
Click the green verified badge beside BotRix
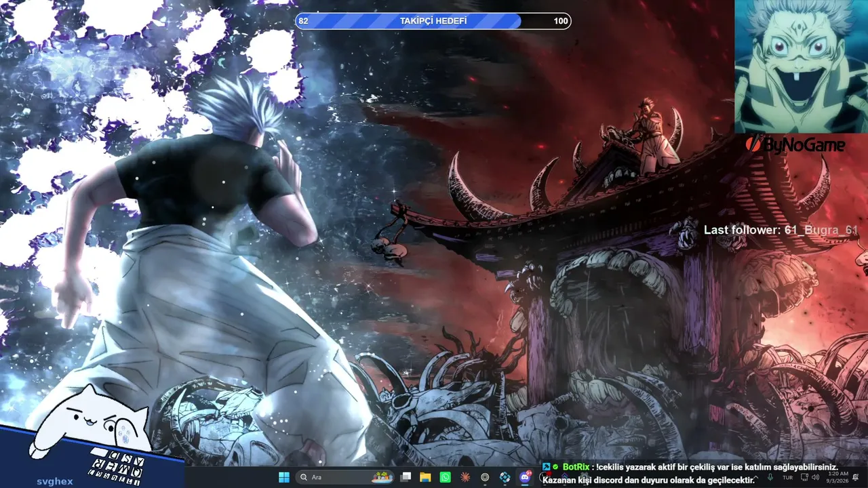click(555, 467)
